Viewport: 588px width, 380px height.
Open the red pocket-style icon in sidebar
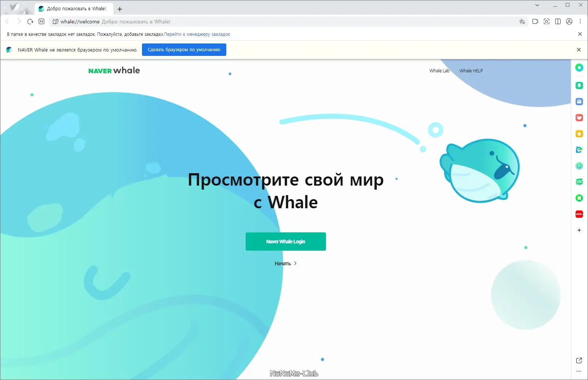pos(579,118)
